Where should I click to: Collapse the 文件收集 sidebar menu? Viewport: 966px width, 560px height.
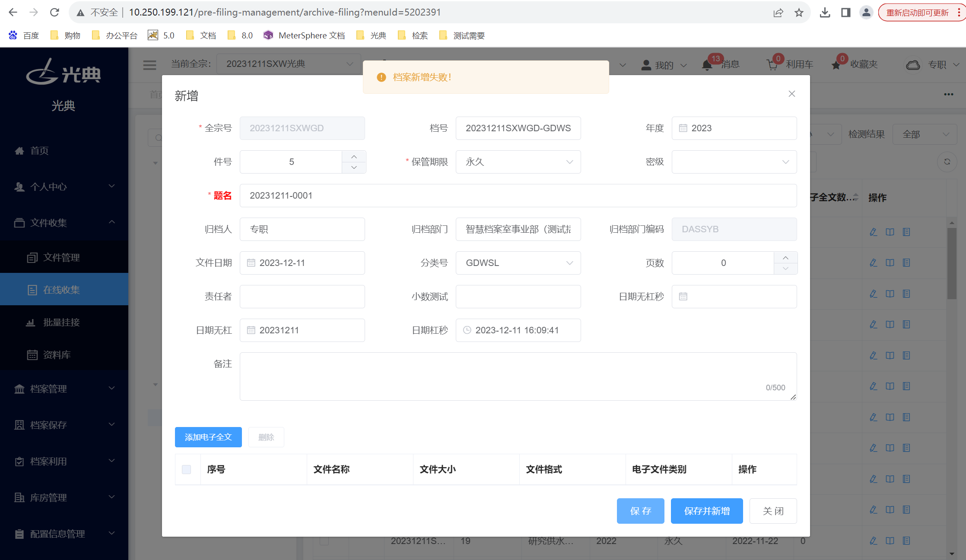[64, 223]
